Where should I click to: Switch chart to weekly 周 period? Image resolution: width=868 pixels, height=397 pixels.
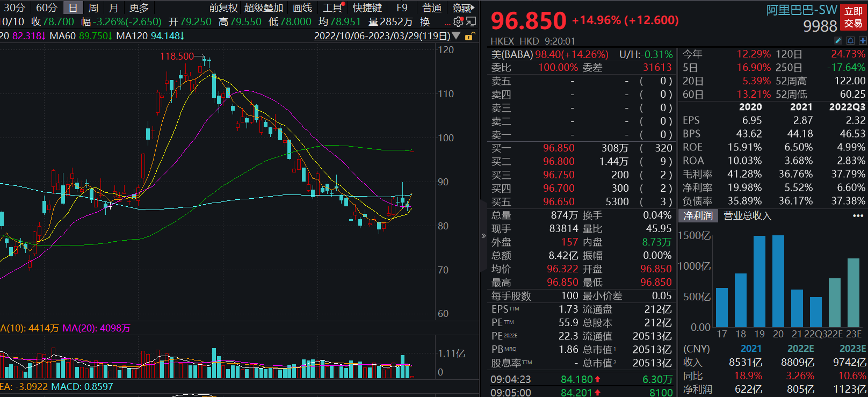[93, 8]
